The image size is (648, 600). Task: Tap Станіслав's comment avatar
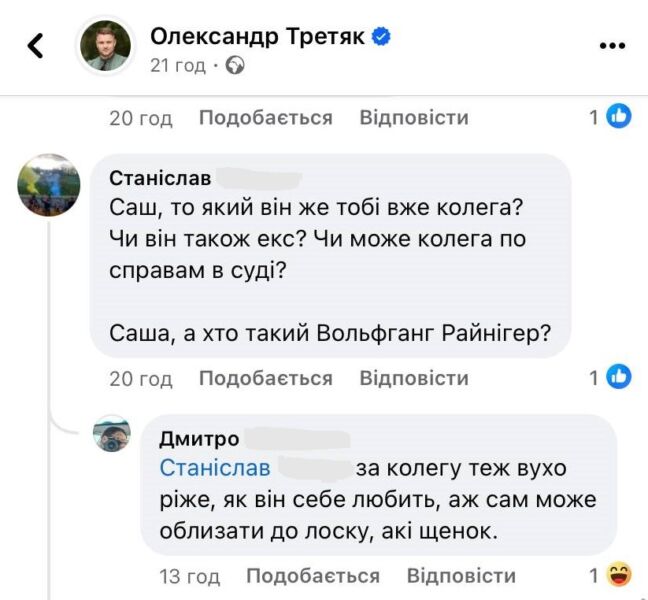pos(49,185)
